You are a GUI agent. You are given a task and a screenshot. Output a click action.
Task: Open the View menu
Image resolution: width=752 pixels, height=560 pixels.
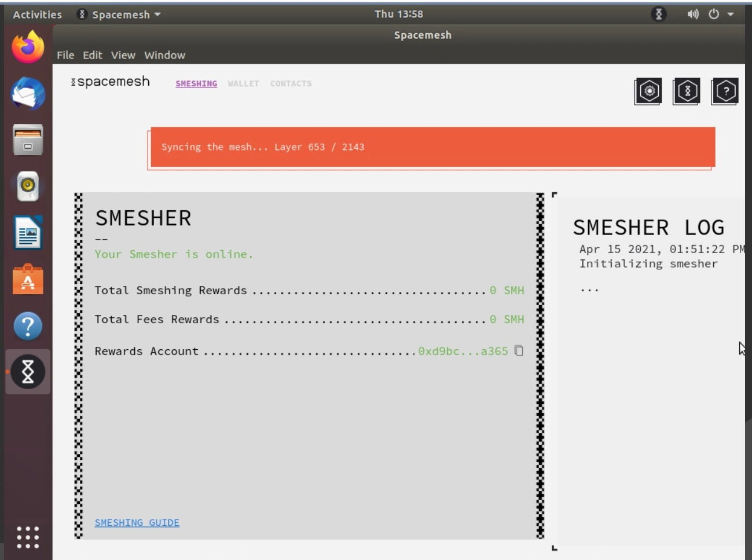tap(123, 55)
